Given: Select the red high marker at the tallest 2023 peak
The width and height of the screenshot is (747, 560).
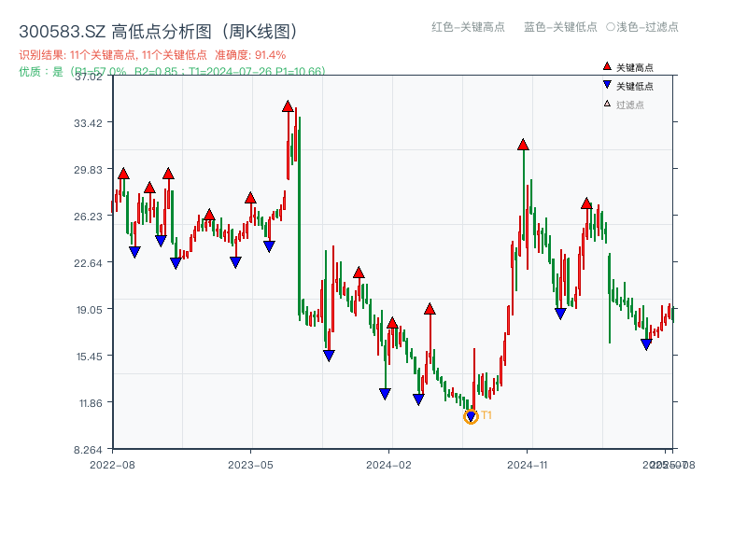Looking at the screenshot, I should coord(288,105).
